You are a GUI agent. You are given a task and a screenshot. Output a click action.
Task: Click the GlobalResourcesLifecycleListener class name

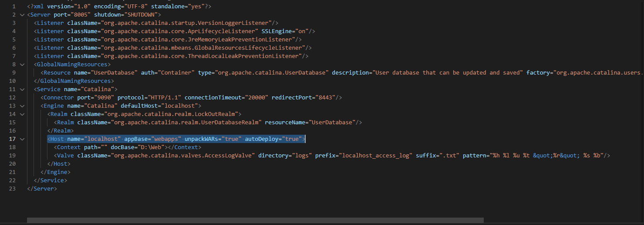[x=203, y=48]
